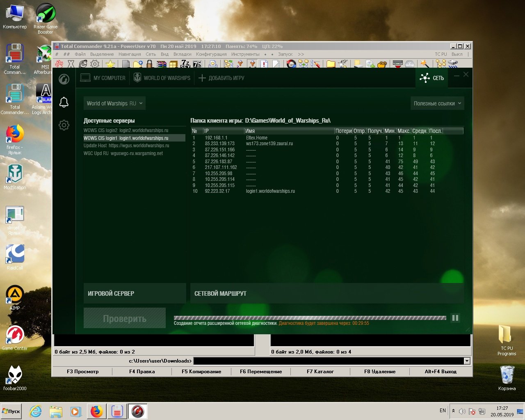The image size is (525, 420).
Task: Click the magic wand icon in Total Commander toolbar
Action: (x=425, y=64)
